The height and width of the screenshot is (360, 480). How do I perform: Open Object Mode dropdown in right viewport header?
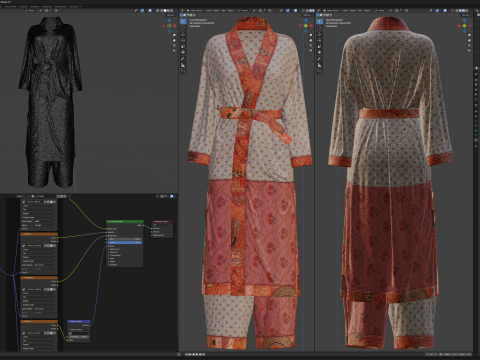pos(332,11)
